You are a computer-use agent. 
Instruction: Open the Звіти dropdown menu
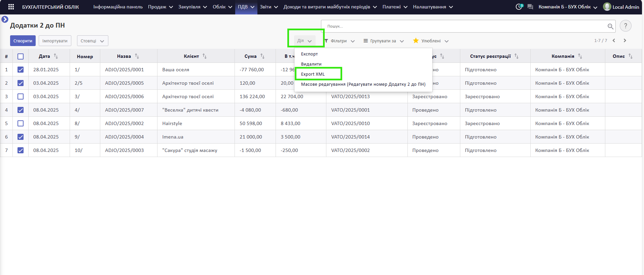tap(269, 7)
